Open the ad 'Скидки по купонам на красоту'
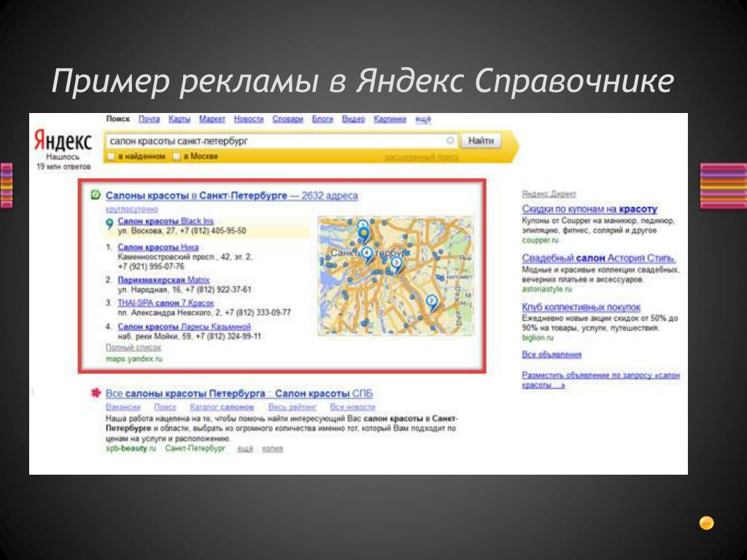 pos(589,209)
